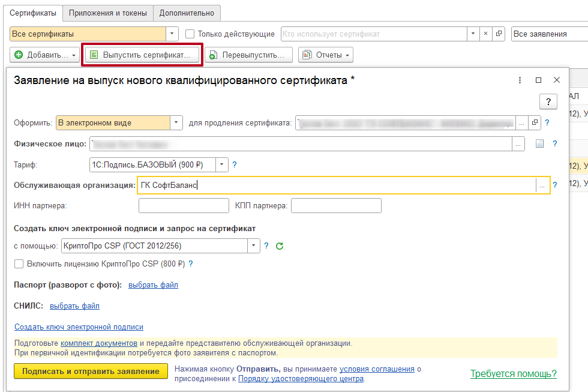Image resolution: width=588 pixels, height=392 pixels.
Task: Open the certificate field's linked record icon
Action: 534,123
